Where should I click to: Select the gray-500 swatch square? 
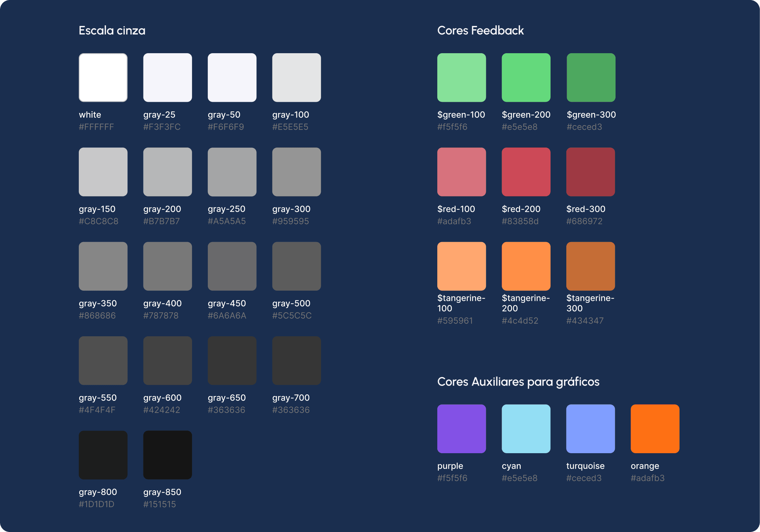296,266
